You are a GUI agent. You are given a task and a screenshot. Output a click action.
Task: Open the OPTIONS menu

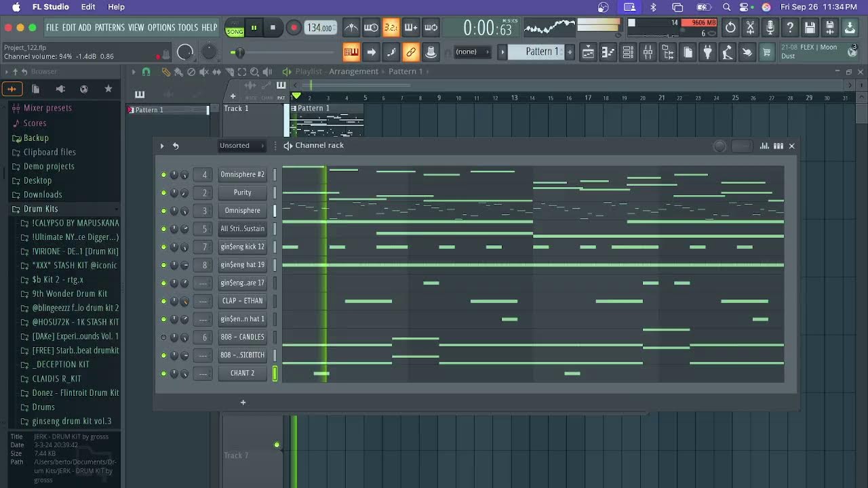(161, 28)
